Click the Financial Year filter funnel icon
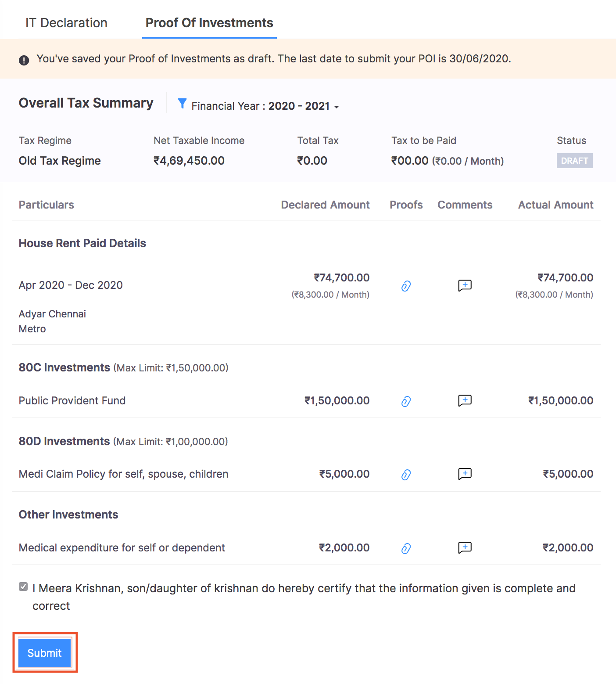616x684 pixels. (x=182, y=104)
